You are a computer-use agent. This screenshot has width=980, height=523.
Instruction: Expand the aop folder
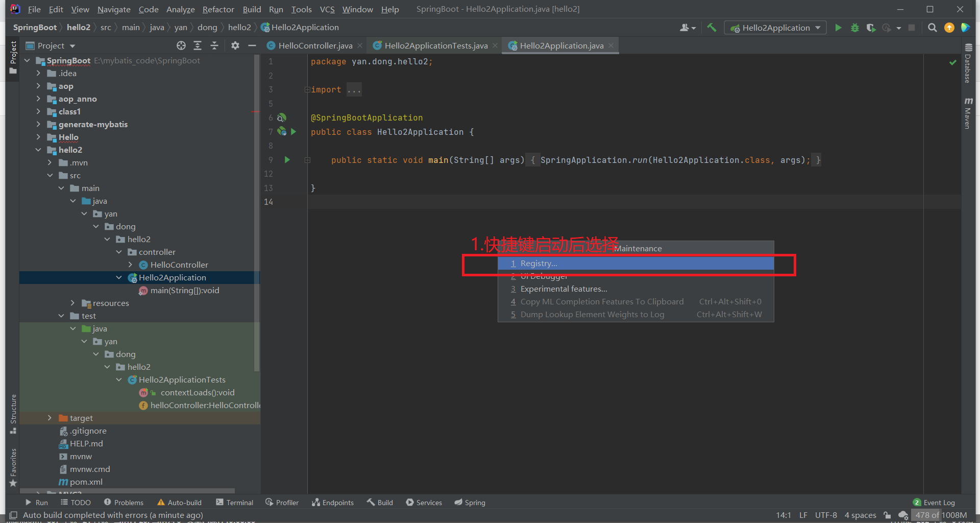(x=38, y=86)
